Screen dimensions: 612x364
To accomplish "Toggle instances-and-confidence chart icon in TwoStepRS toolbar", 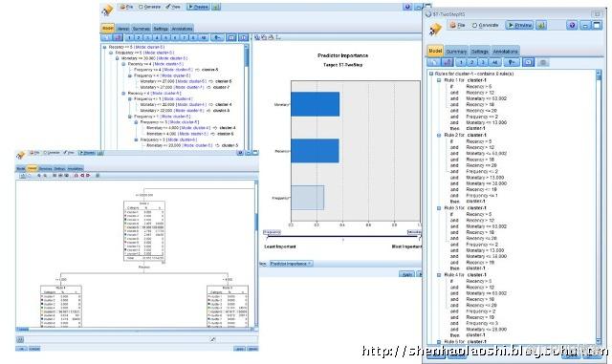I will (447, 62).
